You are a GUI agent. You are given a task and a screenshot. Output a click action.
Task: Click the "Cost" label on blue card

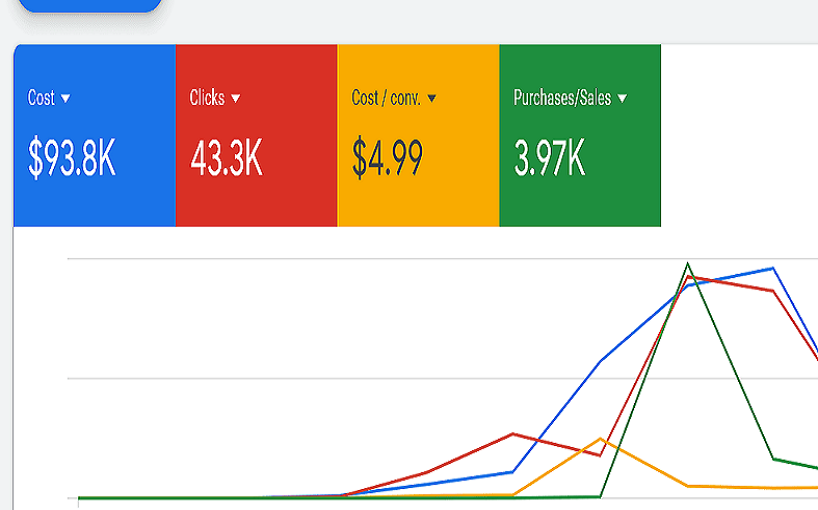(41, 98)
